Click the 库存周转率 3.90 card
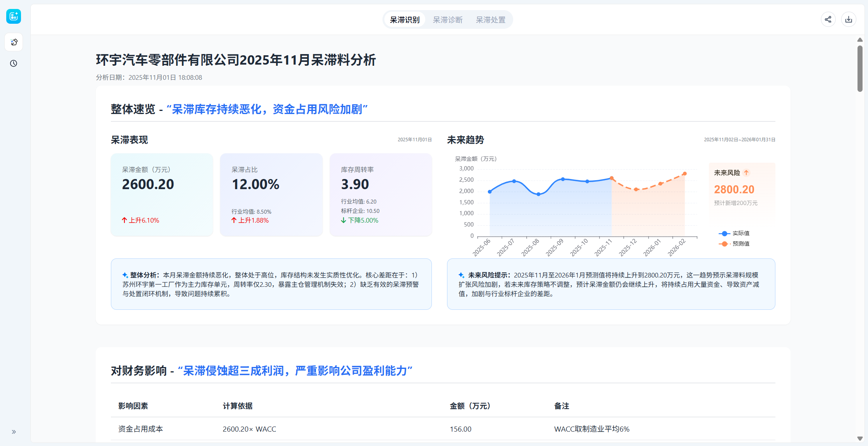The height and width of the screenshot is (446, 868). click(381, 195)
